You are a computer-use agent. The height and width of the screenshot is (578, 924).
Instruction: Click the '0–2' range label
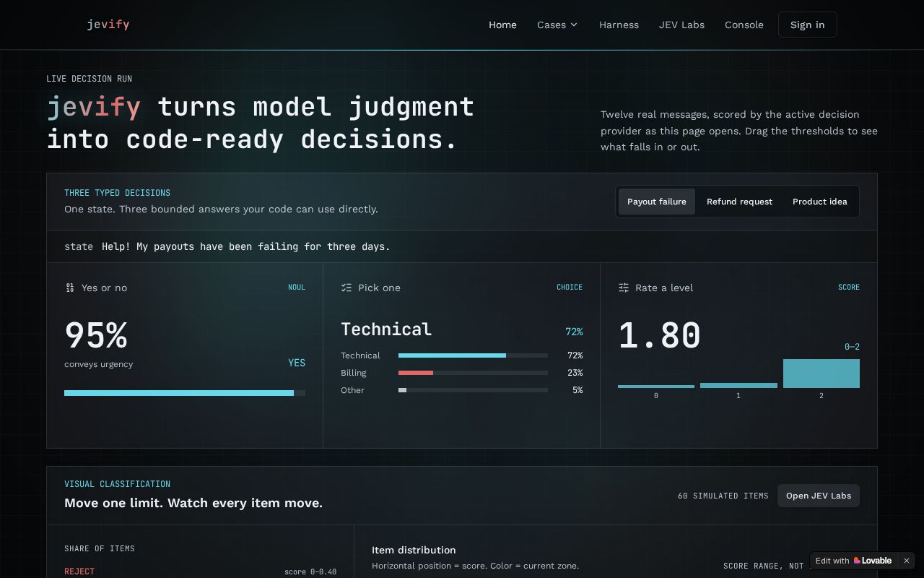(x=852, y=347)
